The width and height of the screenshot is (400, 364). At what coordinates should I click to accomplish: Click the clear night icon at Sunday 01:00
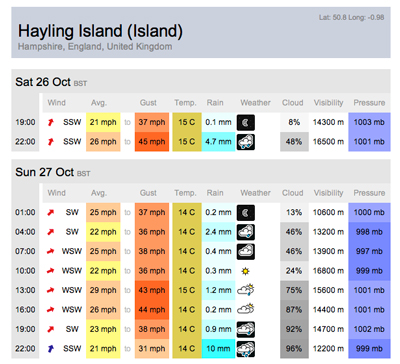pos(246,213)
